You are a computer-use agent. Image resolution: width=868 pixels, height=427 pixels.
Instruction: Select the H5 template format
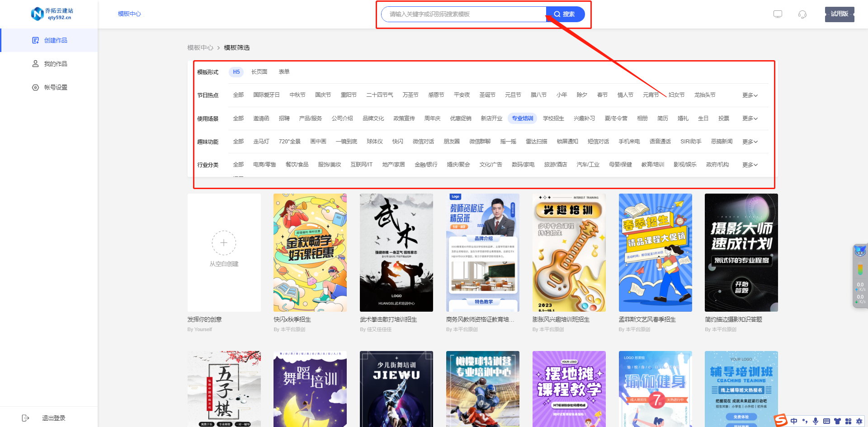236,72
